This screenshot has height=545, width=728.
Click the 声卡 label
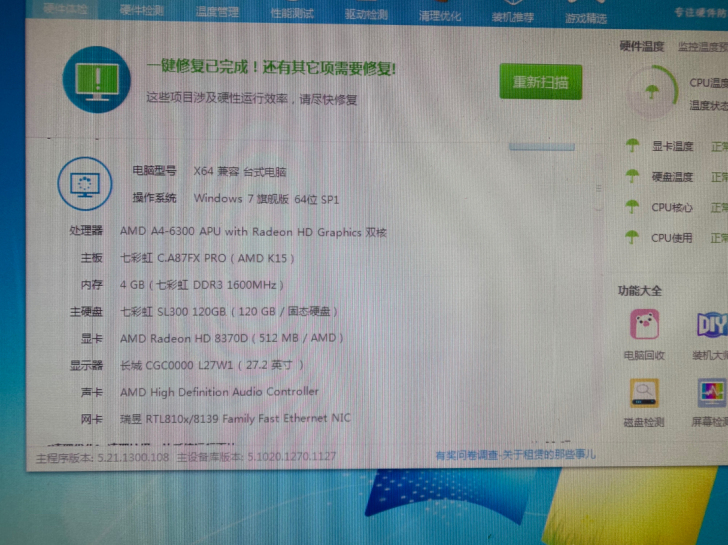pyautogui.click(x=91, y=392)
